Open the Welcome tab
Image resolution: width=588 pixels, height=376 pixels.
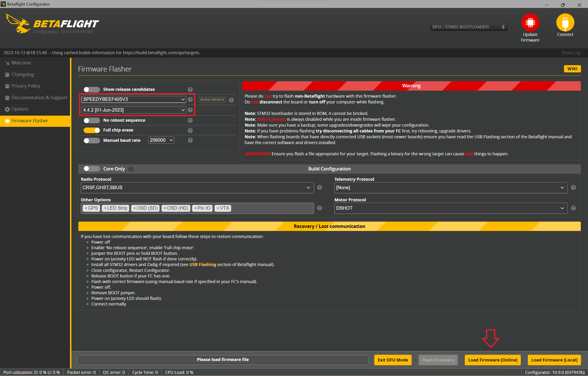(x=35, y=63)
